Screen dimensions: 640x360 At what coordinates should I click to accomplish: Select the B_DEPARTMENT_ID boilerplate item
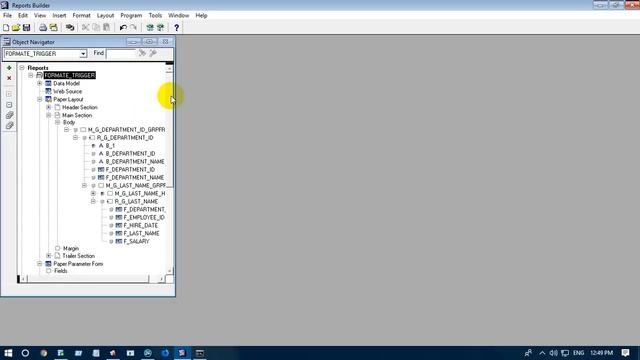pos(130,154)
